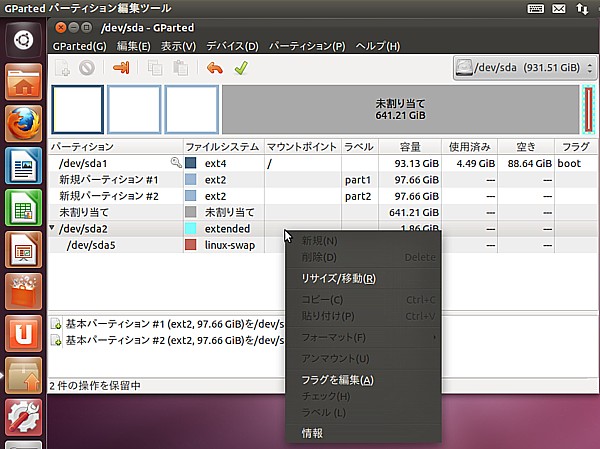Click the delete partition toolbar icon
Viewport: 600px width, 449px height.
point(87,68)
